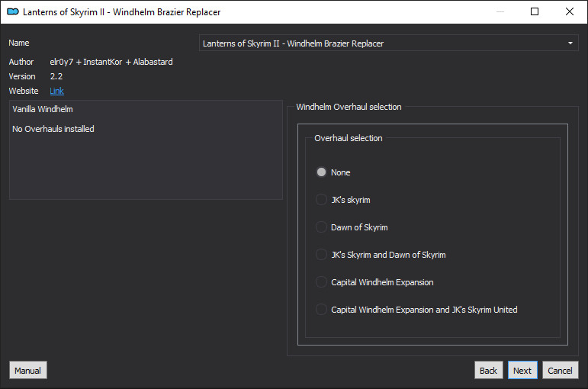Minimize the installer window
The height and width of the screenshot is (389, 588).
click(500, 11)
